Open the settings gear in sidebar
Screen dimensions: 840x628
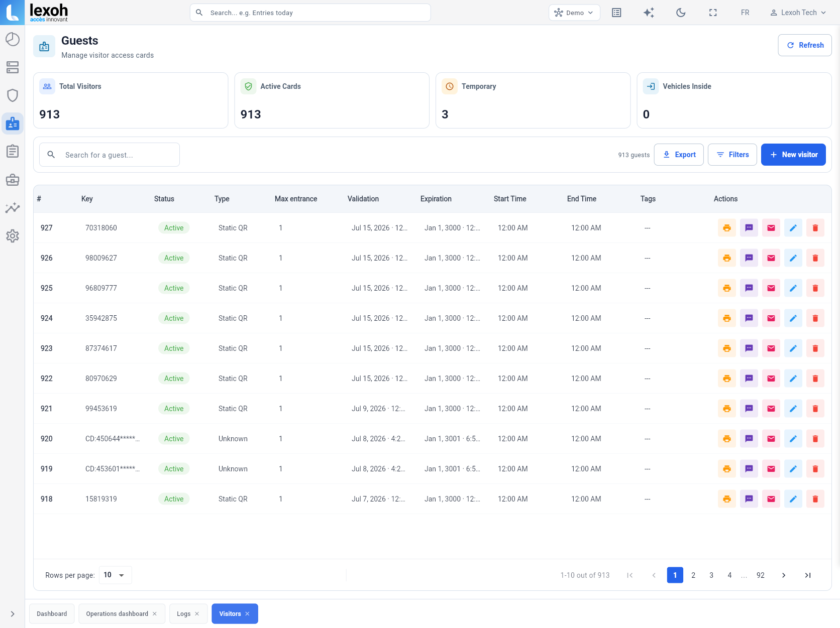click(x=13, y=236)
